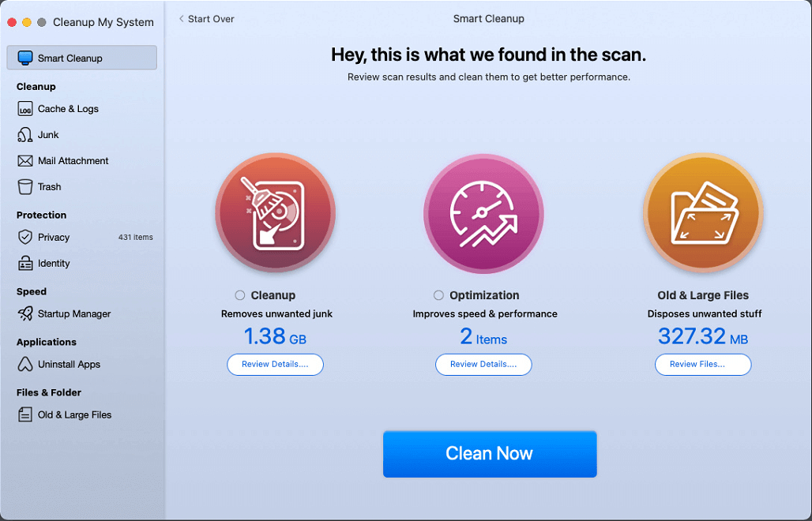Screen dimensions: 812x521
Task: Go back with the Start Over chevron
Action: click(182, 19)
